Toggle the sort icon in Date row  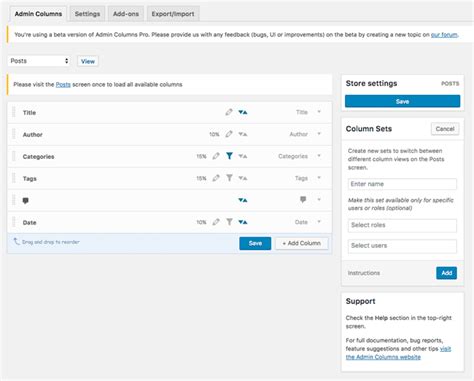(243, 222)
